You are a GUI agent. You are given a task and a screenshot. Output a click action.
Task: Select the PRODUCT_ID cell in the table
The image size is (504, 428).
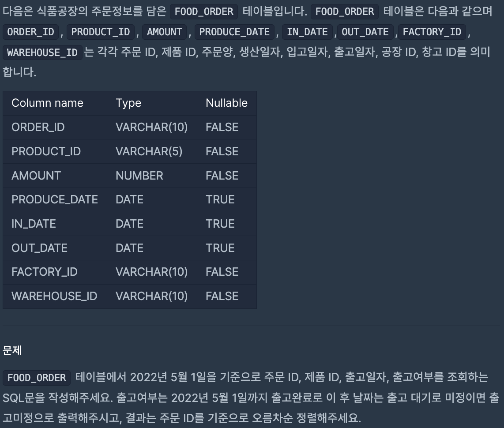click(x=55, y=151)
